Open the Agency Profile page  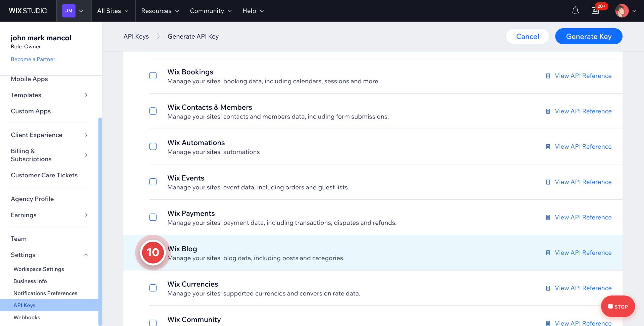32,199
